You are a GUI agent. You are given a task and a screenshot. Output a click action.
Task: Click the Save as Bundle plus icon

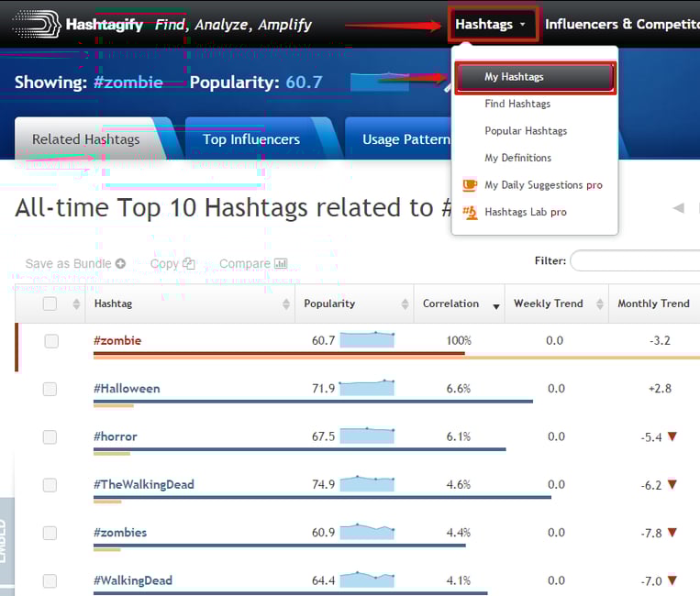[x=120, y=264]
